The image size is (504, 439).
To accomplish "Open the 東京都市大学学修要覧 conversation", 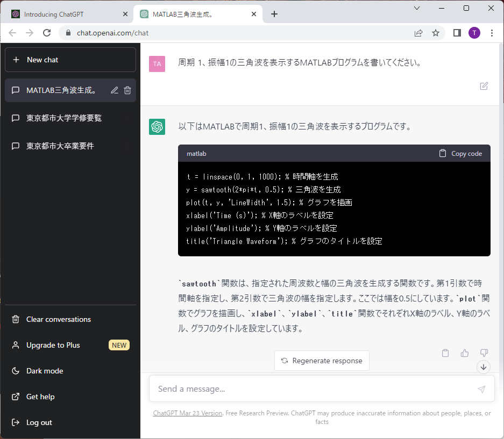I will point(70,118).
